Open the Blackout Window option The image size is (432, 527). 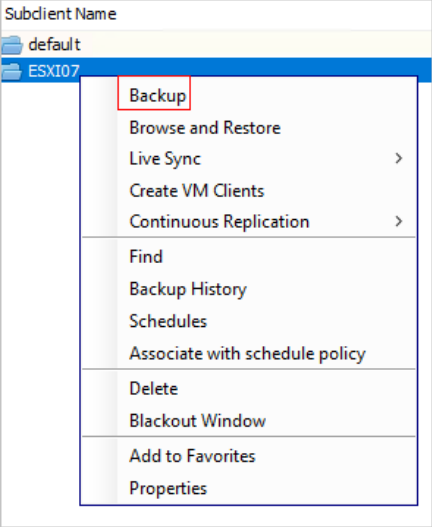(198, 421)
